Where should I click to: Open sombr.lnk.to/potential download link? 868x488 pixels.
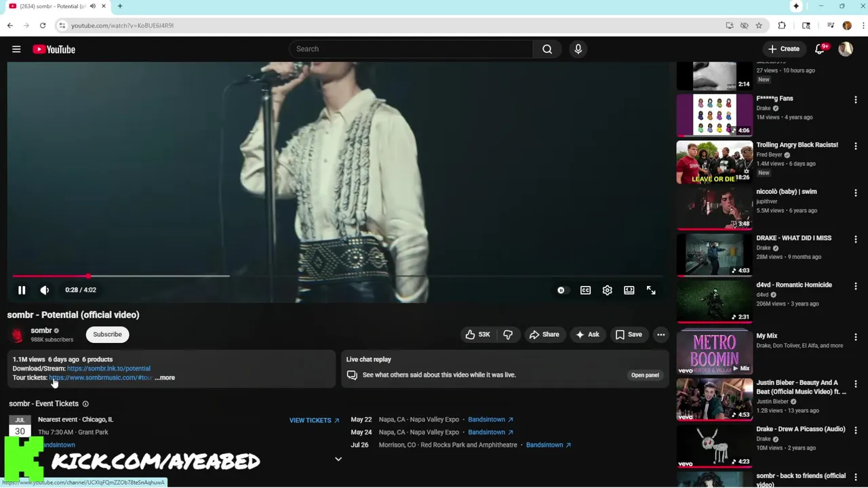(x=108, y=368)
